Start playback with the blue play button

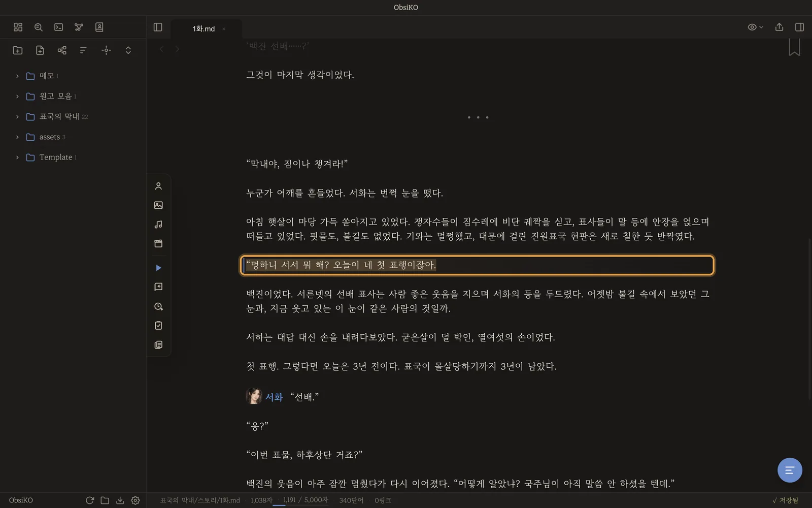pyautogui.click(x=158, y=268)
